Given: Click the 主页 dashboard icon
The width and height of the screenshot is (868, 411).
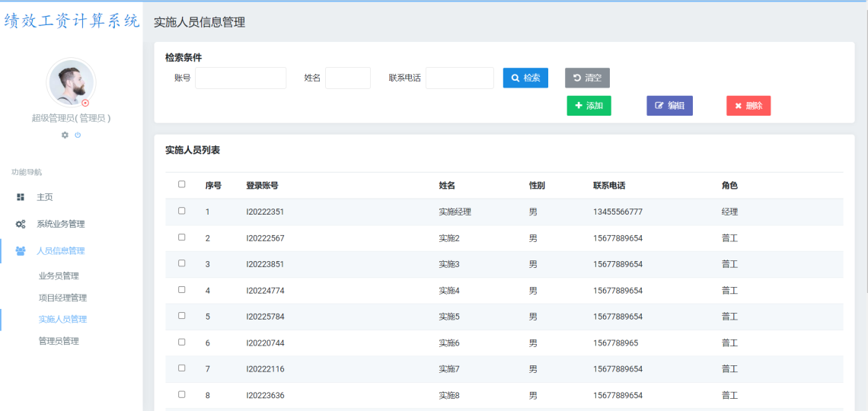Looking at the screenshot, I should [x=21, y=197].
